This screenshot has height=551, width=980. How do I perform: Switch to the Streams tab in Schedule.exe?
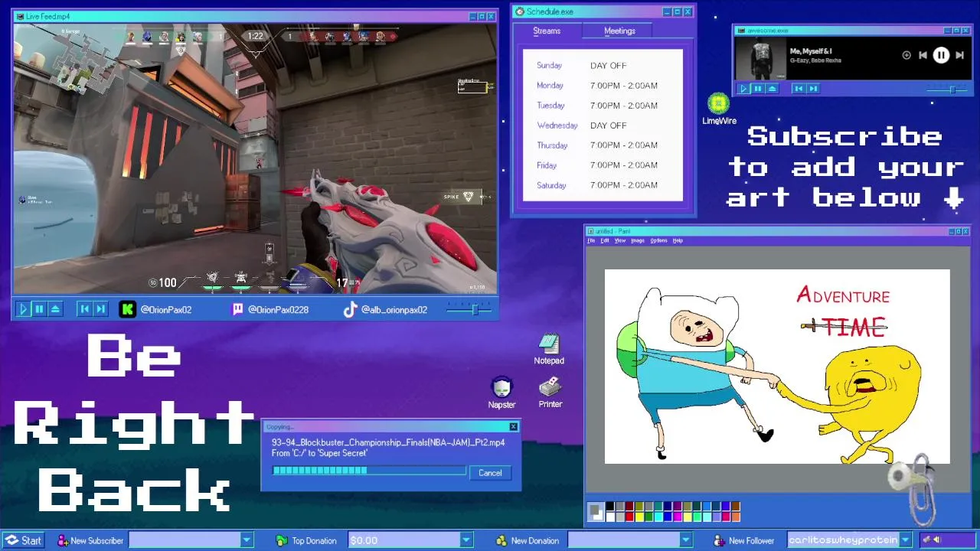[x=547, y=31]
